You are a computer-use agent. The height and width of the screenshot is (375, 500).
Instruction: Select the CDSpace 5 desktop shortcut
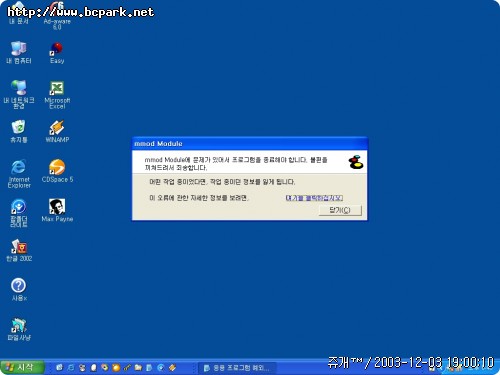[57, 171]
